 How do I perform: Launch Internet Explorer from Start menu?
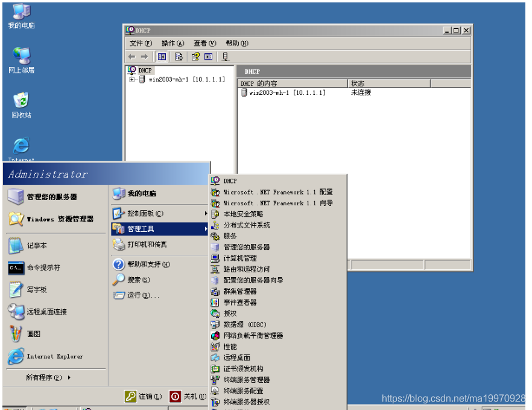(x=55, y=356)
